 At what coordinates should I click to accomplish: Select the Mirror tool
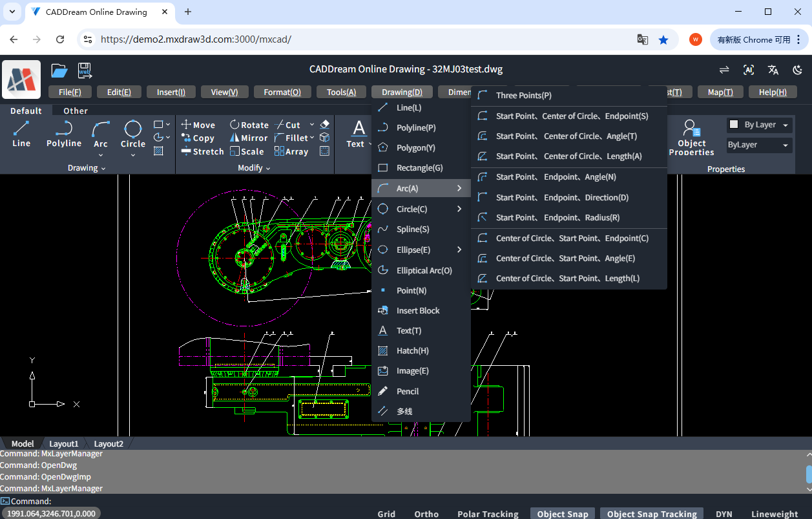(x=249, y=138)
